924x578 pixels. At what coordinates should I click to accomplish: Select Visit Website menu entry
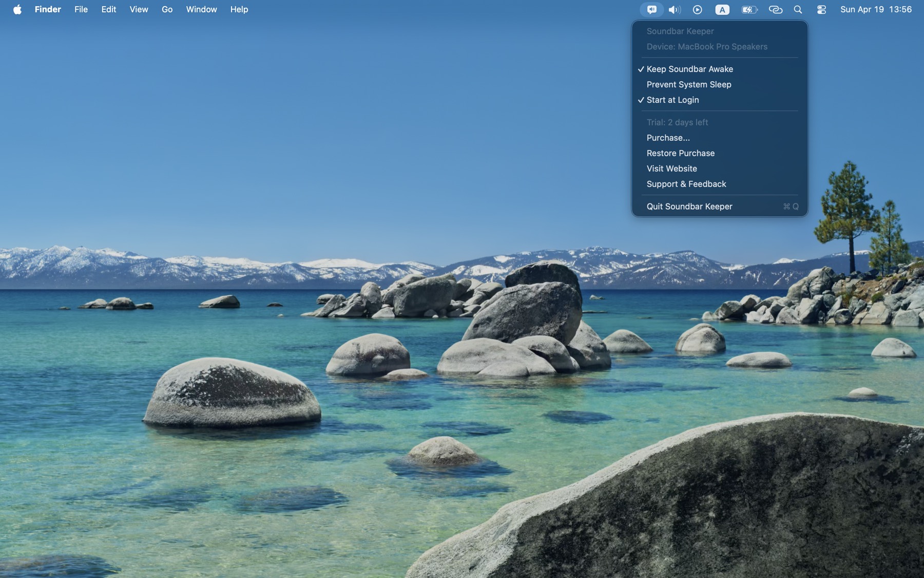click(x=720, y=169)
